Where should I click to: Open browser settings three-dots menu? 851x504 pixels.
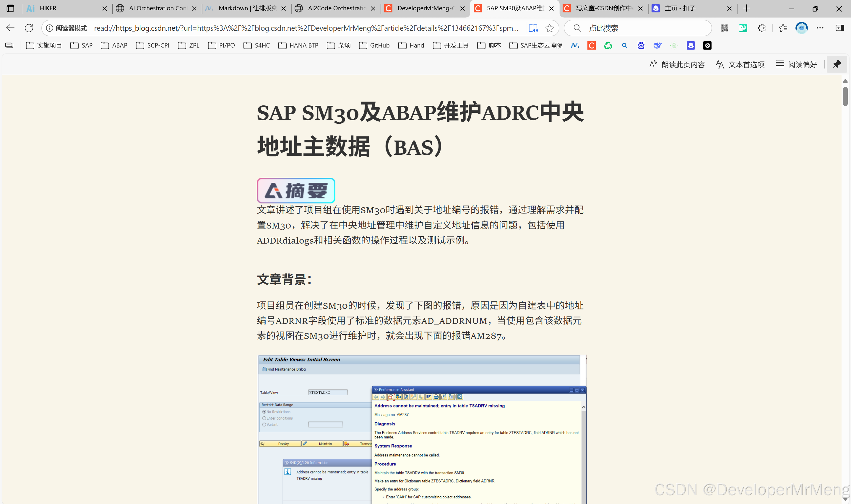coord(820,28)
